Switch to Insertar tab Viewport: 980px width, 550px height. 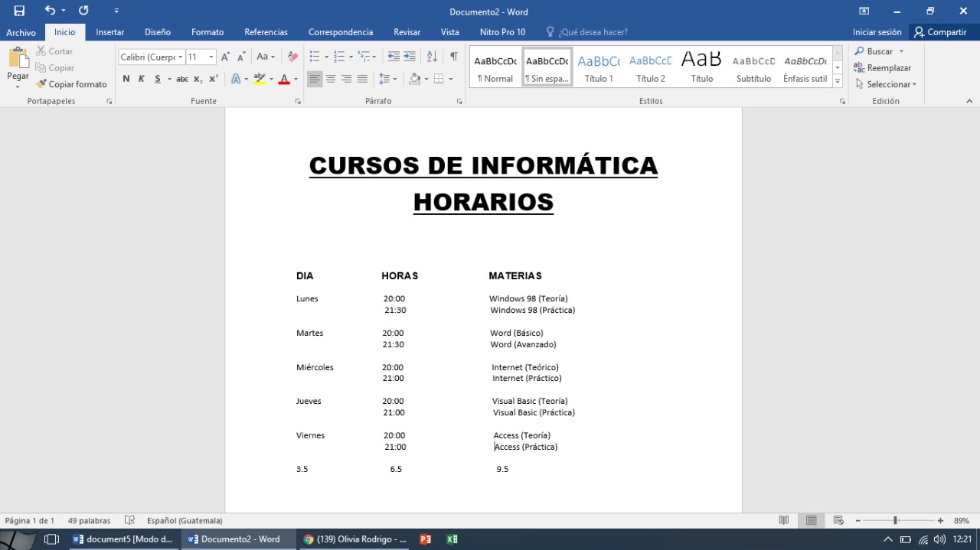(x=110, y=32)
